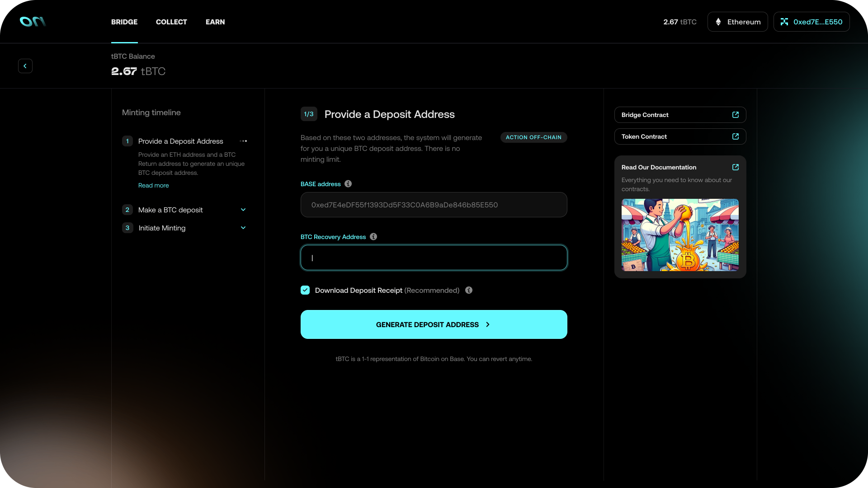Click the 2.67 tBTC header balance
The image size is (868, 488).
(680, 22)
